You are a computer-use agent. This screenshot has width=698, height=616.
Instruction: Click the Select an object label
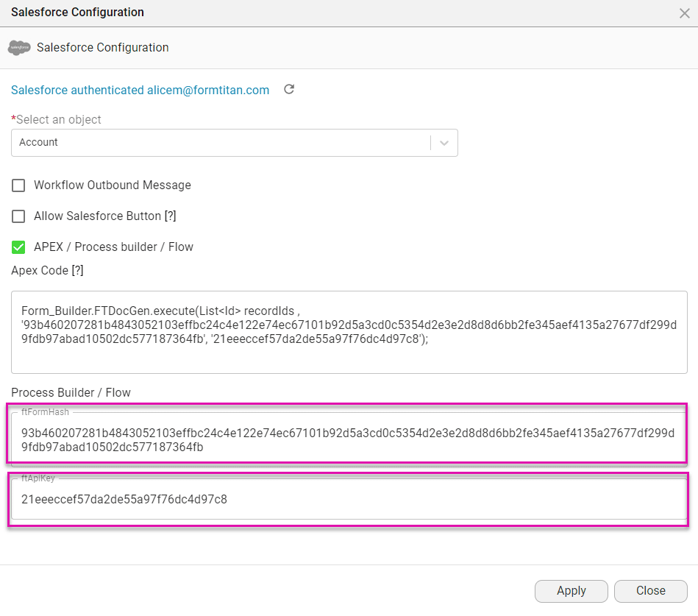pyautogui.click(x=58, y=119)
